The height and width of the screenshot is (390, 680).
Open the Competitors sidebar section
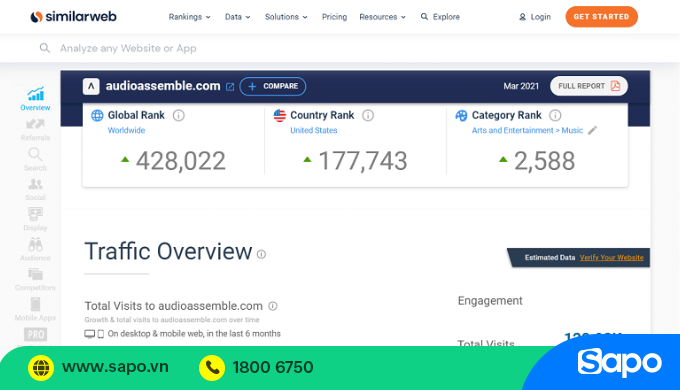[x=35, y=279]
